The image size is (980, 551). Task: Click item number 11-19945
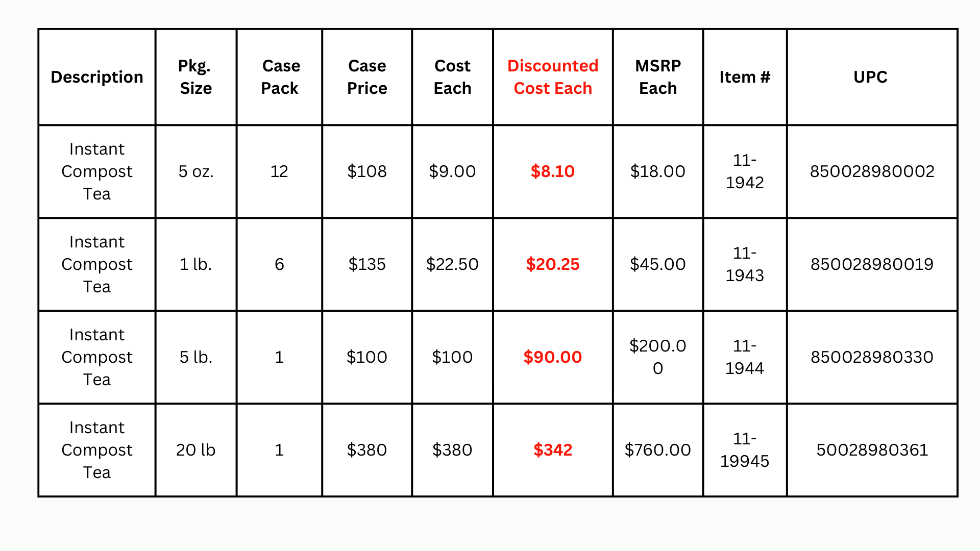tap(745, 450)
